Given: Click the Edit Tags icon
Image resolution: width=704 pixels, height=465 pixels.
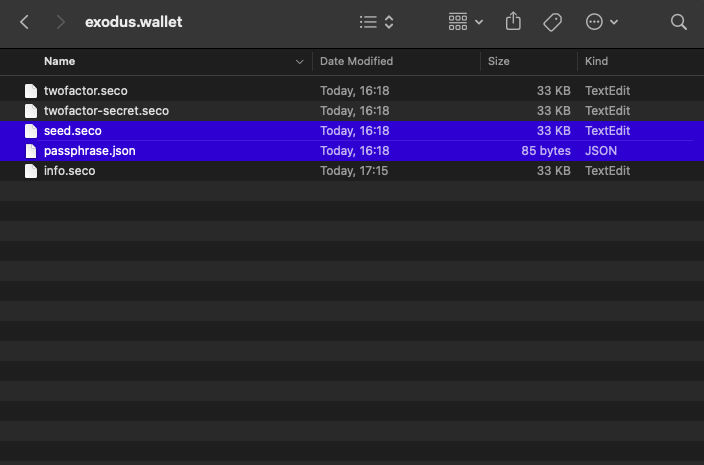Looking at the screenshot, I should click(x=552, y=21).
